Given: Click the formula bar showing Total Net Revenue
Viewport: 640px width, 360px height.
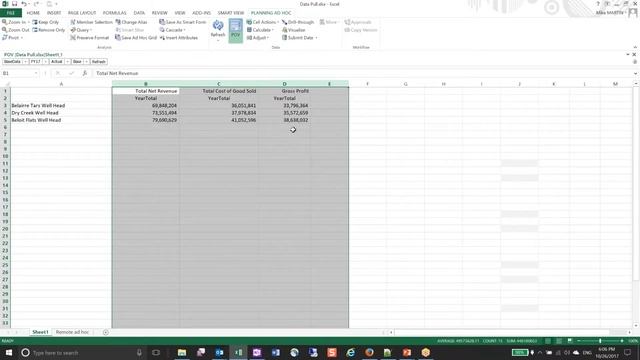Looking at the screenshot, I should point(363,73).
